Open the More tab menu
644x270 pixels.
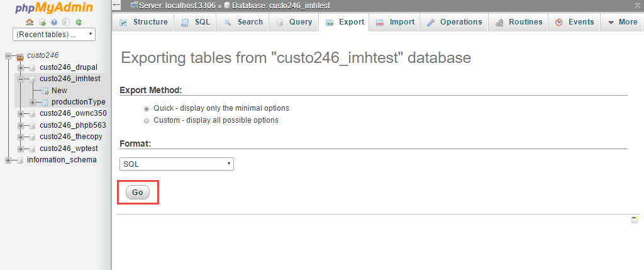click(622, 22)
